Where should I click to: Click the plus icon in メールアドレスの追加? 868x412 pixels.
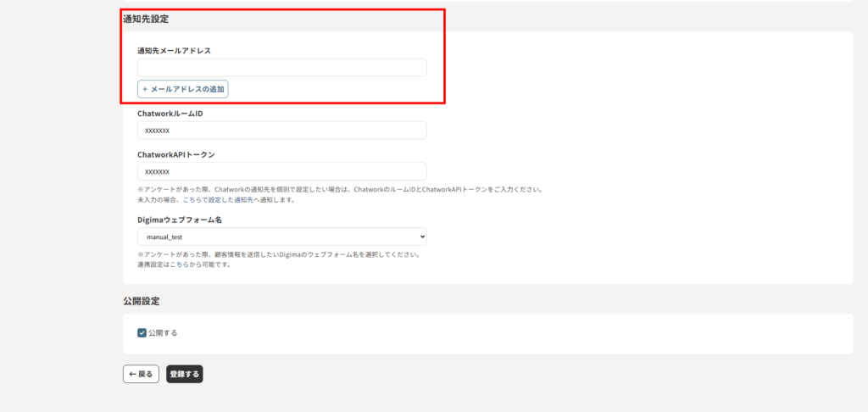[145, 89]
